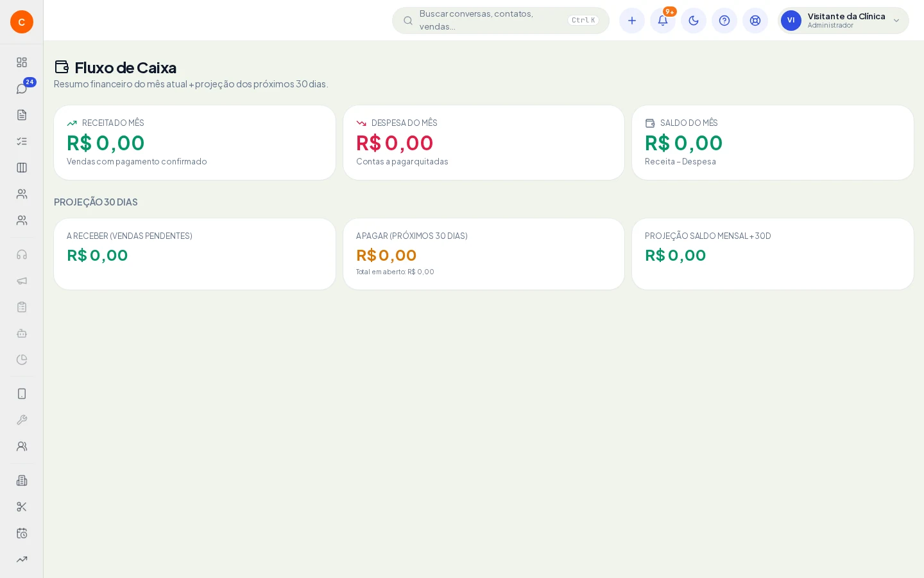Click A Receber (Vendas Pendentes) label

(x=130, y=236)
